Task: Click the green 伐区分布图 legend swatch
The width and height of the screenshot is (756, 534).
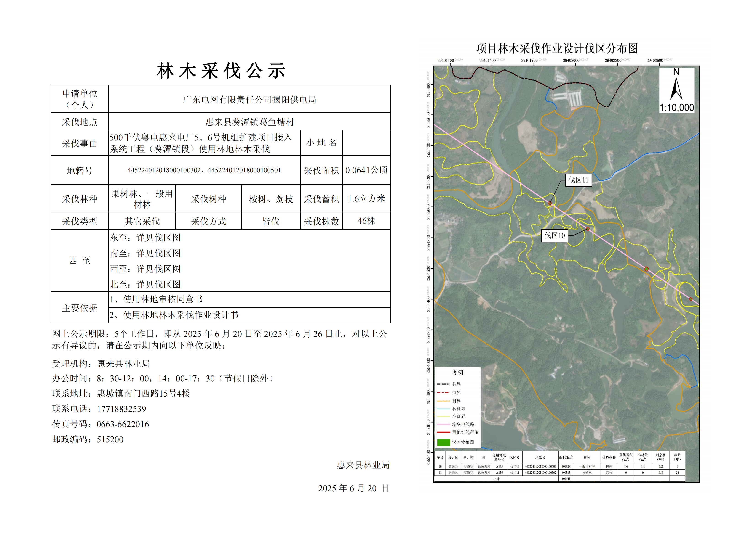Action: [x=443, y=442]
